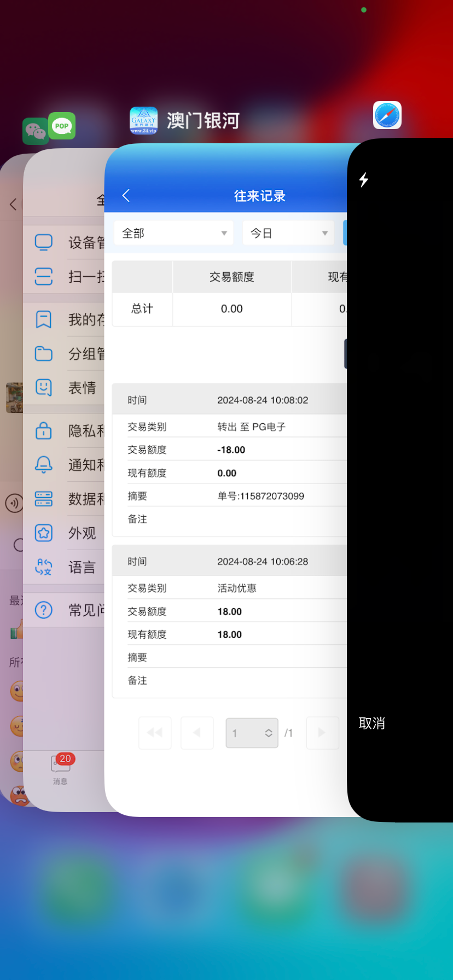Tap the lightning flash icon
This screenshot has width=453, height=980.
pyautogui.click(x=364, y=179)
